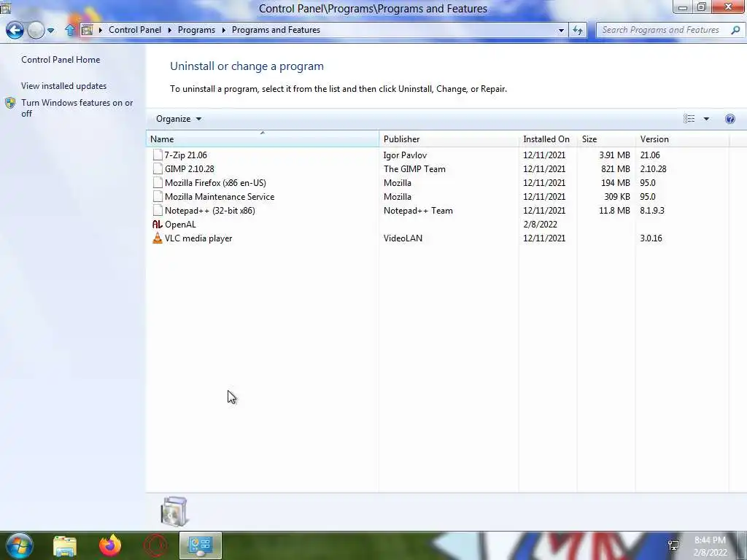
Task: Select the GIMP 2.10.28 entry
Action: 189,168
